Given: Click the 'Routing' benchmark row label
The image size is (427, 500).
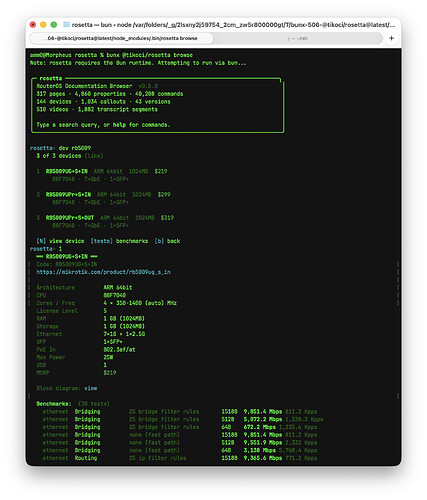Looking at the screenshot, I should pyautogui.click(x=86, y=458).
